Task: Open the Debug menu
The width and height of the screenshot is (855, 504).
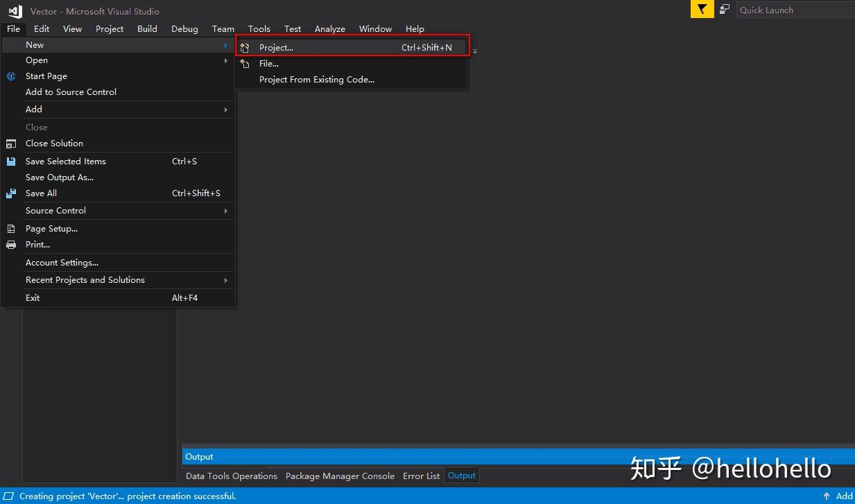Action: tap(184, 29)
